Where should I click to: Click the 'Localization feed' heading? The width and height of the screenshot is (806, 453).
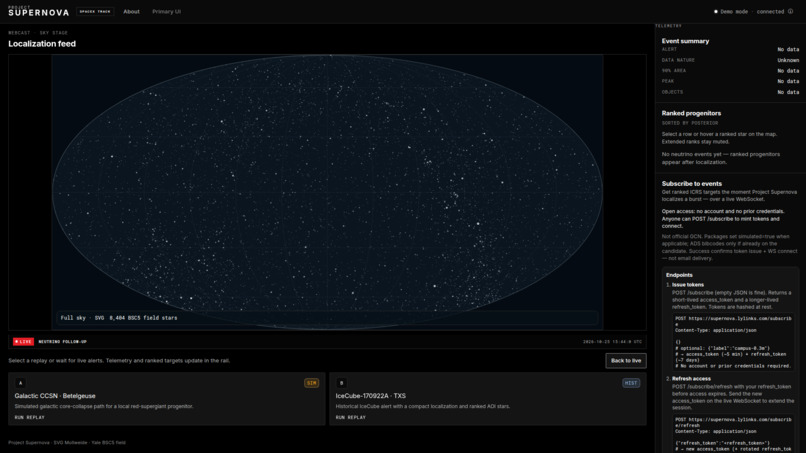[42, 44]
